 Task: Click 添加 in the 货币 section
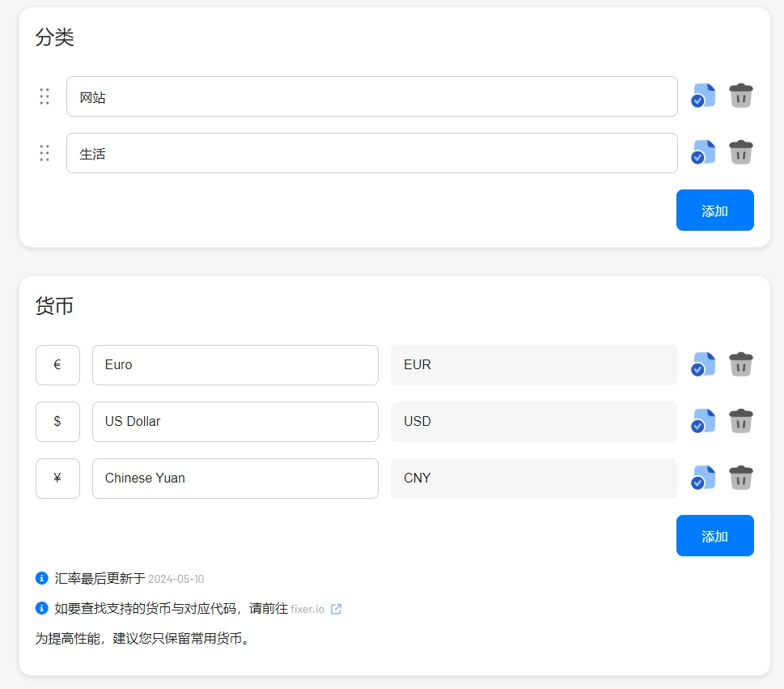(x=714, y=535)
